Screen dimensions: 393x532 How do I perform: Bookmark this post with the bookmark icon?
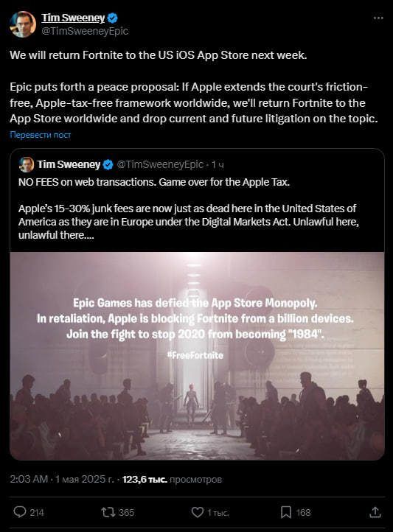(286, 512)
